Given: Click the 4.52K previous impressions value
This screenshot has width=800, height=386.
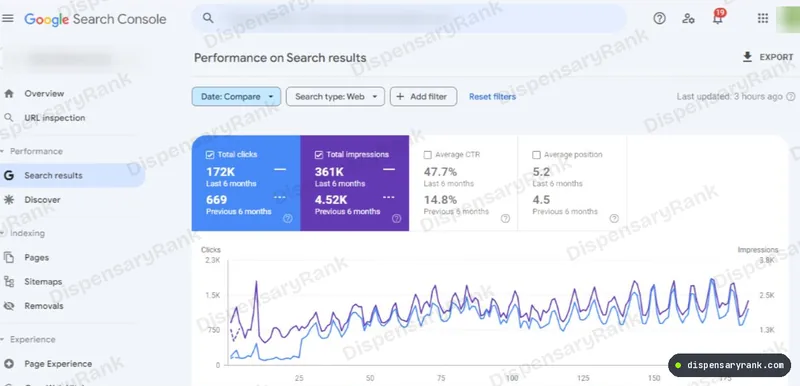Looking at the screenshot, I should click(x=331, y=200).
